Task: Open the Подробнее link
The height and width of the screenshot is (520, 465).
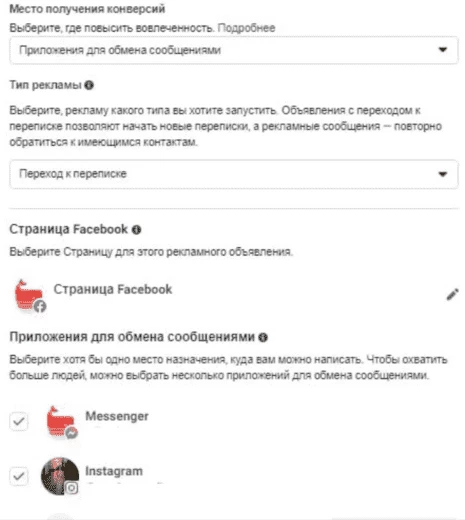Action: [x=246, y=28]
